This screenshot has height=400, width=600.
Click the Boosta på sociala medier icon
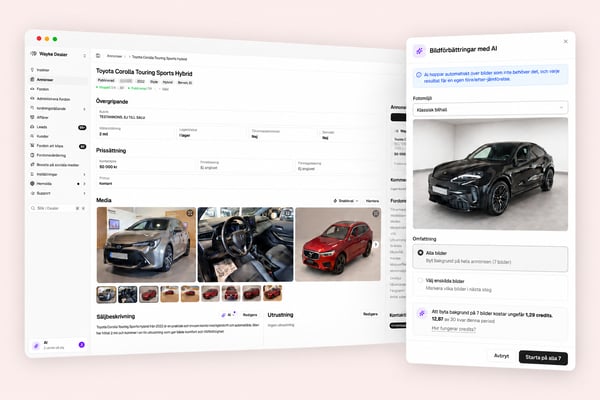[32, 165]
